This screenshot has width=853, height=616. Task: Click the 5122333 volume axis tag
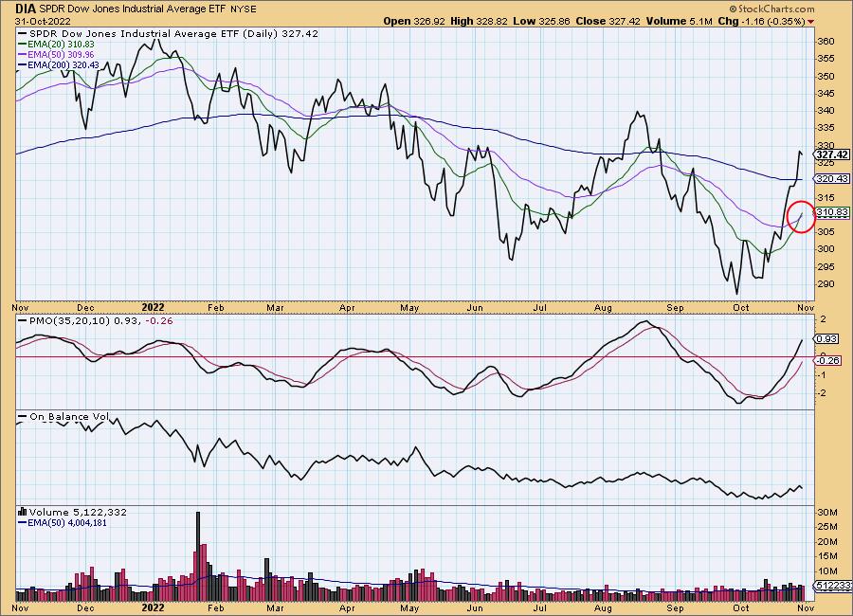coord(833,586)
